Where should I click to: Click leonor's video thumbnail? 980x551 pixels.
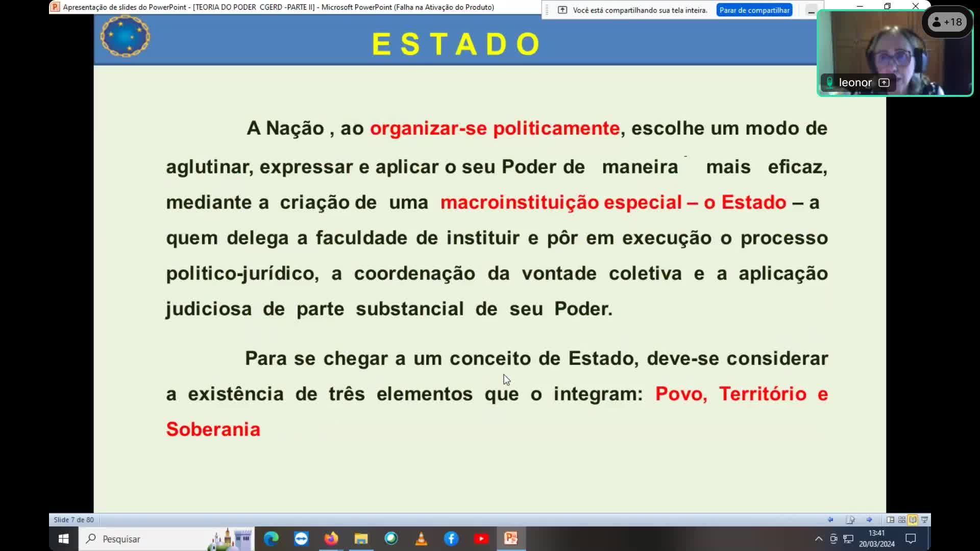[895, 53]
